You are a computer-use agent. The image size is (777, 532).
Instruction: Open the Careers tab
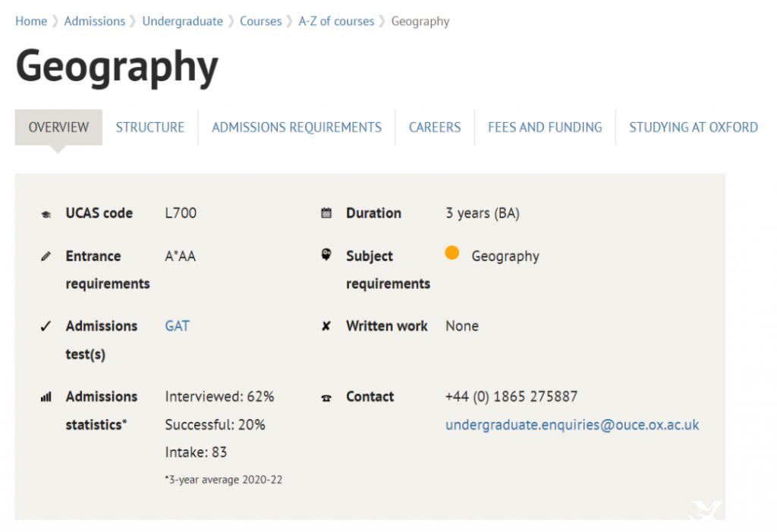click(x=435, y=127)
